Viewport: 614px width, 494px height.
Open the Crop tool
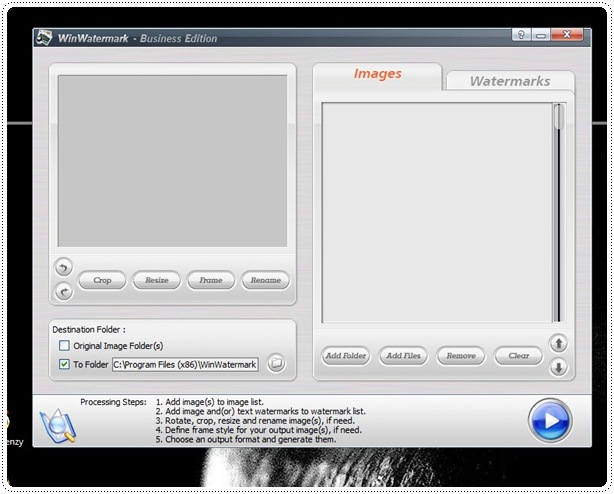tap(102, 280)
